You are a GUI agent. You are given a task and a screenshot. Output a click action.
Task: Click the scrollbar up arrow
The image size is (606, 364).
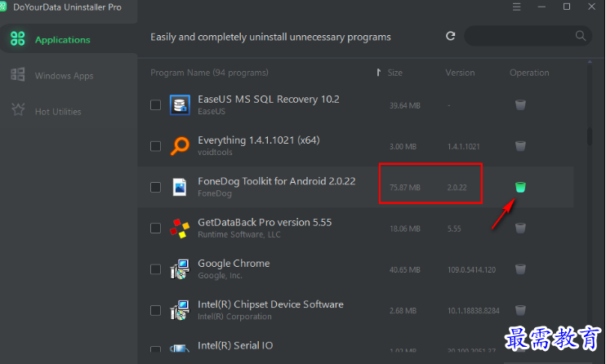coord(590,61)
